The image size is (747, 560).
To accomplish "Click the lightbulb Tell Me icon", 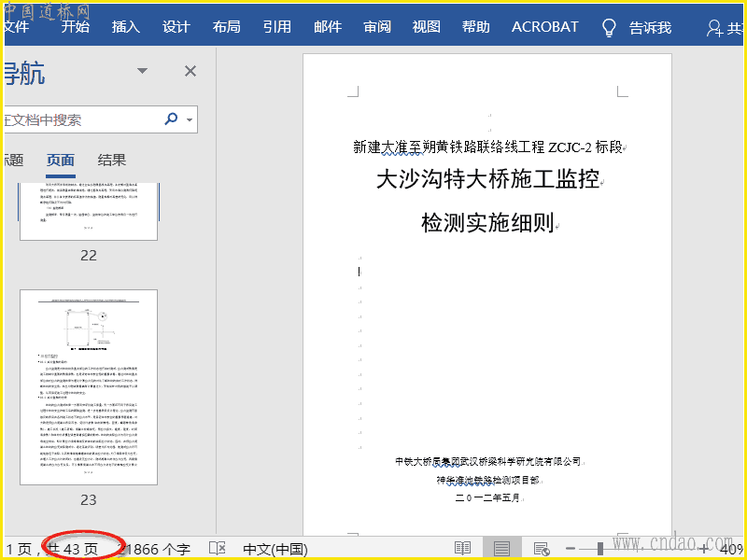I will 609,28.
